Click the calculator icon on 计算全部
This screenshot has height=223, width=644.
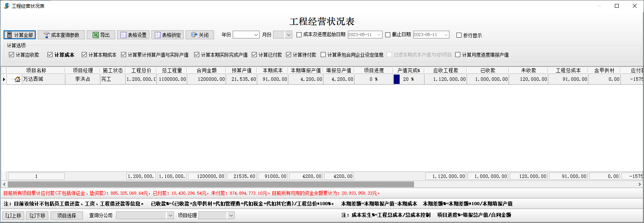click(x=10, y=35)
